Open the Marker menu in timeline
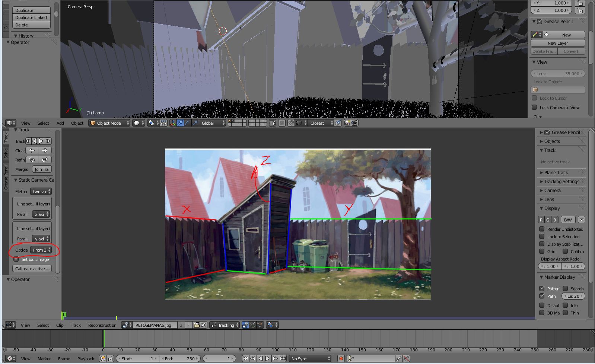Viewport: 595px width, 364px height. (44, 359)
